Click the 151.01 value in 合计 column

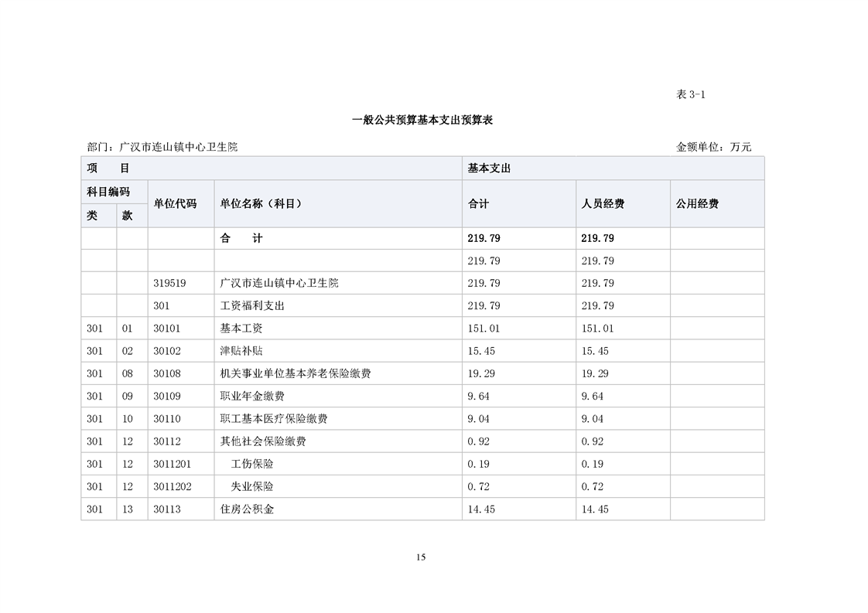(x=484, y=329)
